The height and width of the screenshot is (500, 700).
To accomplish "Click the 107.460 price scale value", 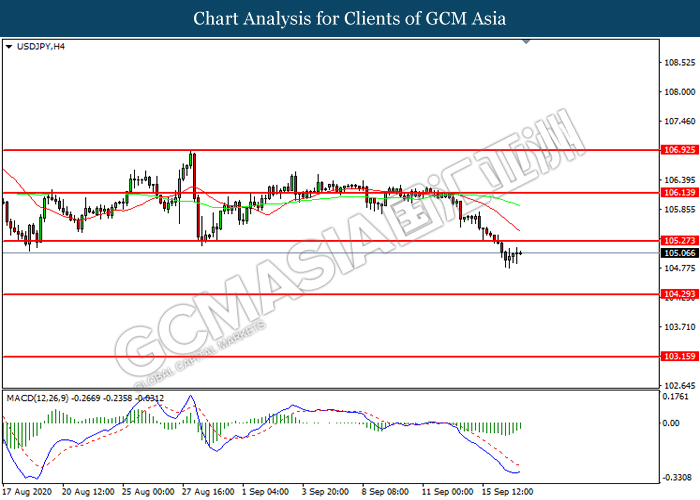I will coord(680,121).
